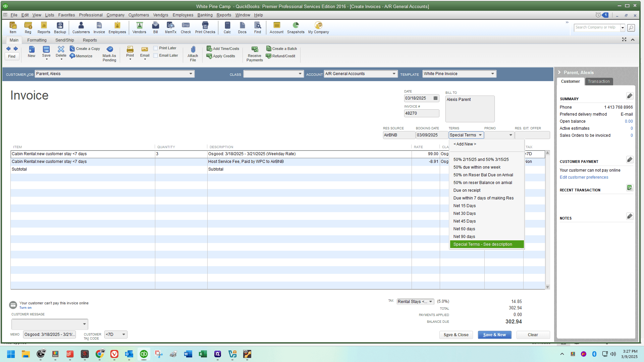Click Refund/Credit button
This screenshot has height=362, width=644.
tap(280, 56)
